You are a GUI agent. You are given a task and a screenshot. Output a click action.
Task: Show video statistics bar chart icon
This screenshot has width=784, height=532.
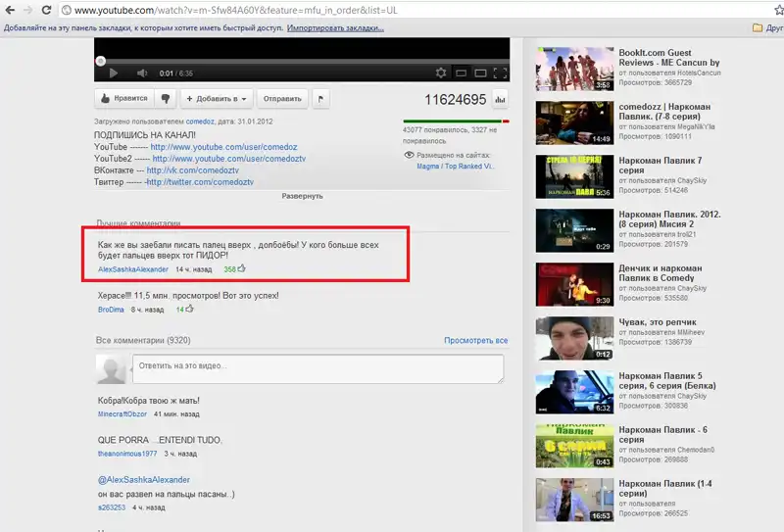[x=500, y=99]
